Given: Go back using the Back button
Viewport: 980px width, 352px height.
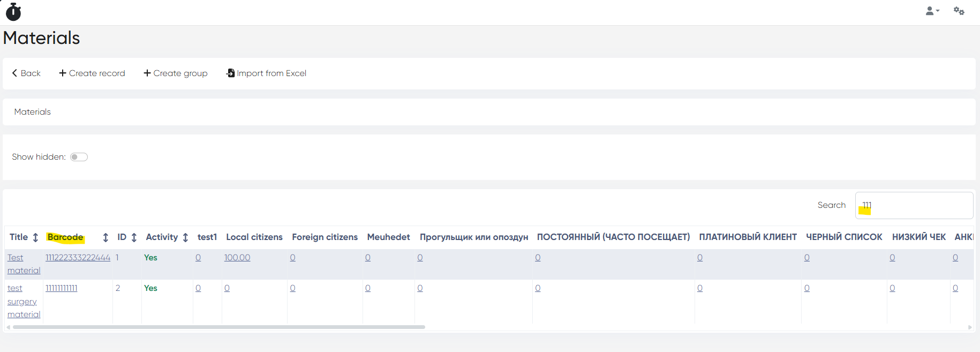Looking at the screenshot, I should pos(26,73).
